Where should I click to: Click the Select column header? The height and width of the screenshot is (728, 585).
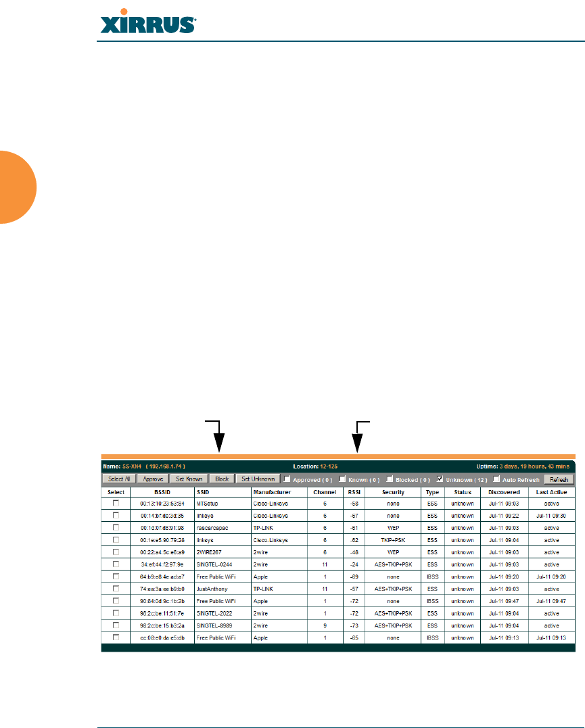pos(116,492)
